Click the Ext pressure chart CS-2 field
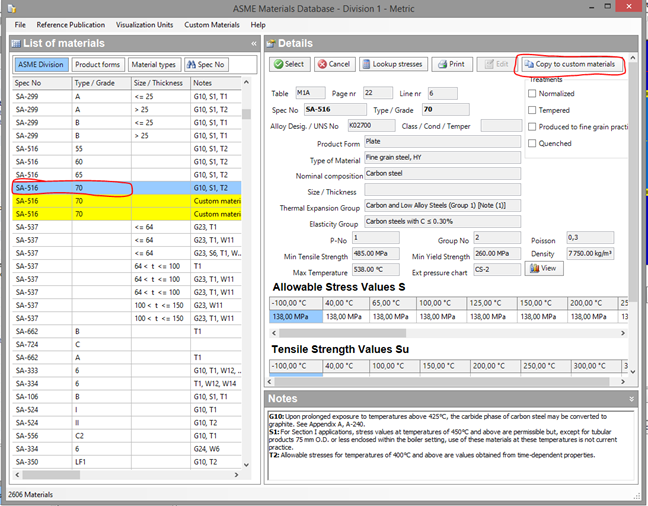648x506 pixels. tap(497, 270)
